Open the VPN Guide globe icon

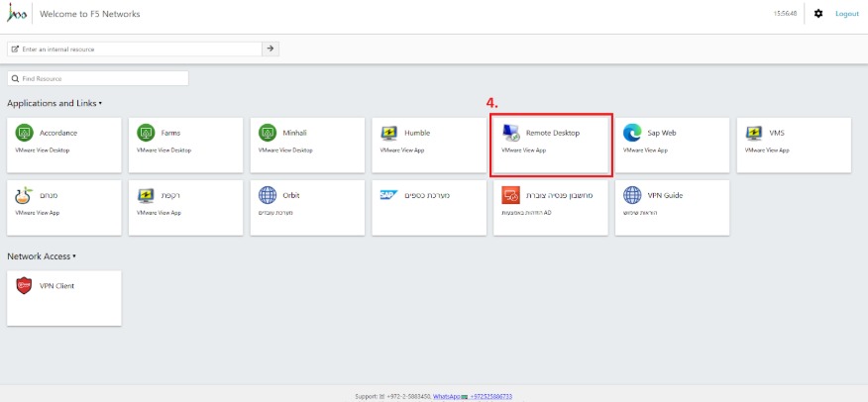[632, 195]
